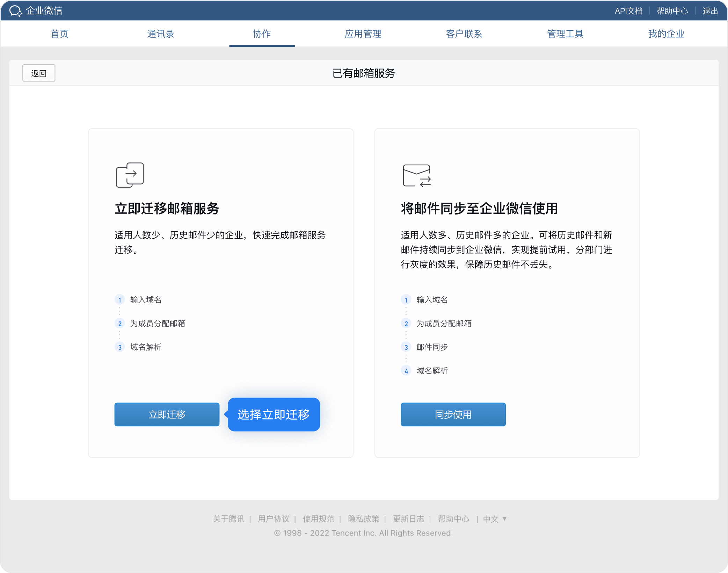The height and width of the screenshot is (573, 728).
Task: Open the 中文 language dropdown
Action: click(x=494, y=519)
